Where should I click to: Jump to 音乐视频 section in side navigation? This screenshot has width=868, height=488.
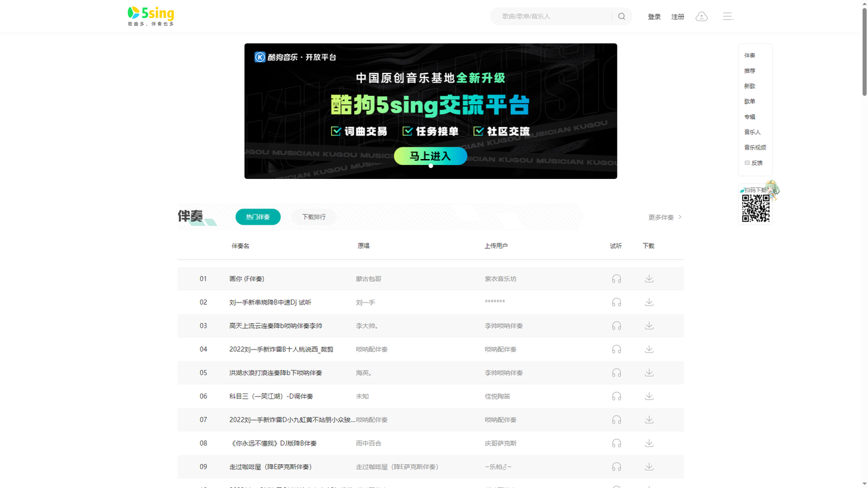pyautogui.click(x=755, y=148)
